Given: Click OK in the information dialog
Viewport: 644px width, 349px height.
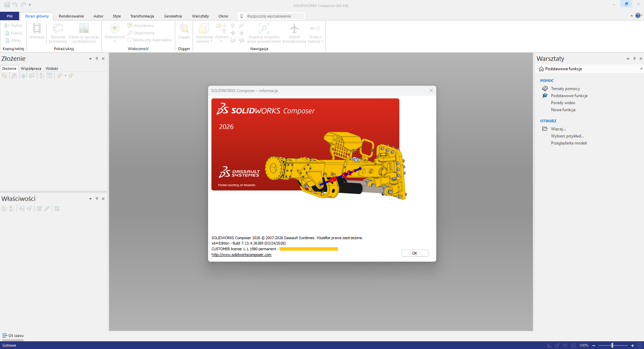Looking at the screenshot, I should (415, 253).
